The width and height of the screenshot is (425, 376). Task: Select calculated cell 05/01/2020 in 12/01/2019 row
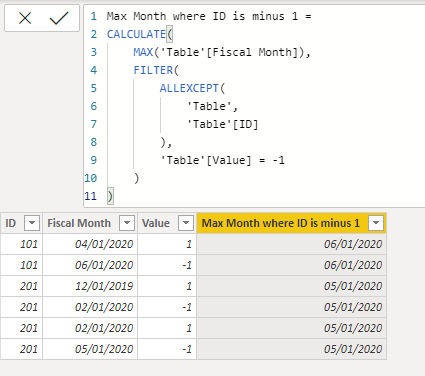pos(292,286)
